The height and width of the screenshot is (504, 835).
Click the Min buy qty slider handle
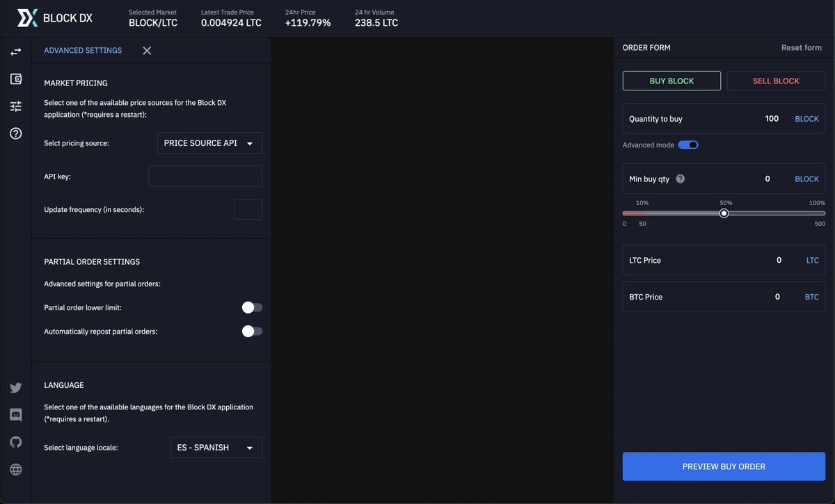click(724, 213)
